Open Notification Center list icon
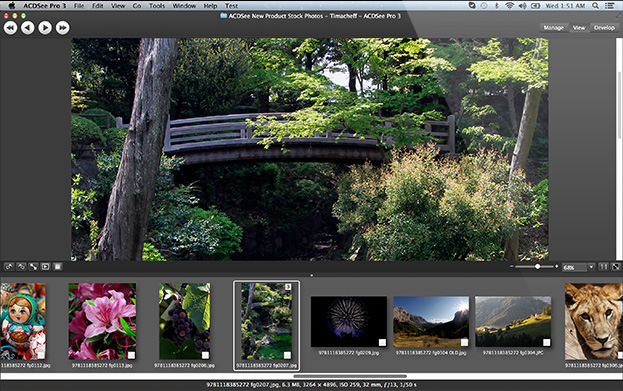Screen dimensions: 623x391 pyautogui.click(x=609, y=6)
